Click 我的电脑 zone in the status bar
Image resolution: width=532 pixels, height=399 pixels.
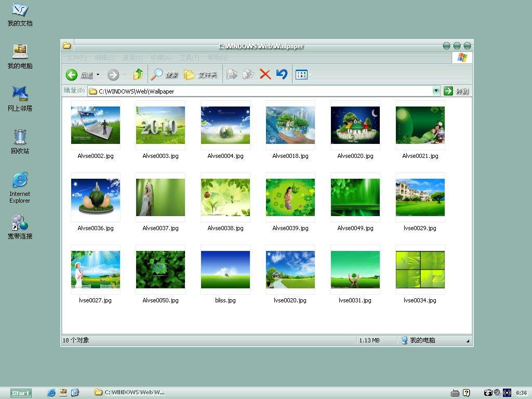pyautogui.click(x=418, y=340)
